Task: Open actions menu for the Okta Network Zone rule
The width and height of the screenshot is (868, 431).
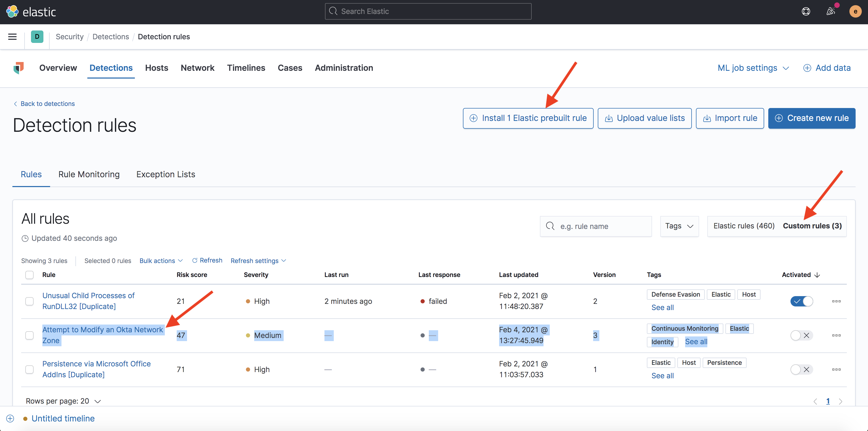Action: click(837, 335)
